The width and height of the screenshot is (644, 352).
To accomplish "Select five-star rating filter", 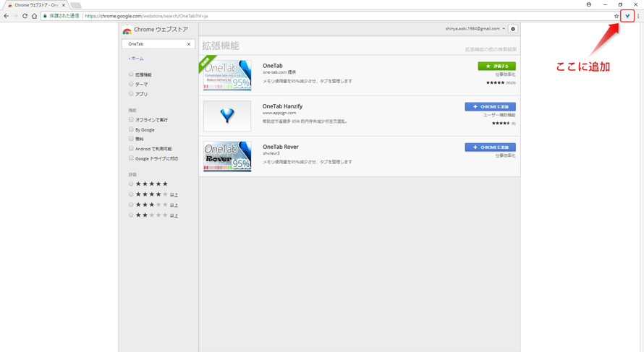I will pyautogui.click(x=131, y=184).
